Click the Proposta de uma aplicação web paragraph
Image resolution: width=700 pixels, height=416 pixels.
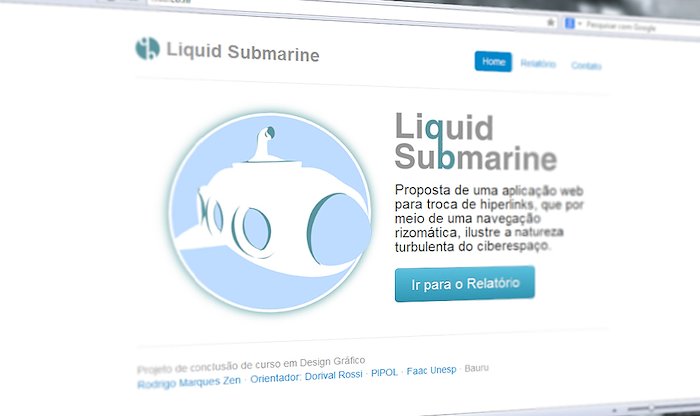click(x=489, y=219)
